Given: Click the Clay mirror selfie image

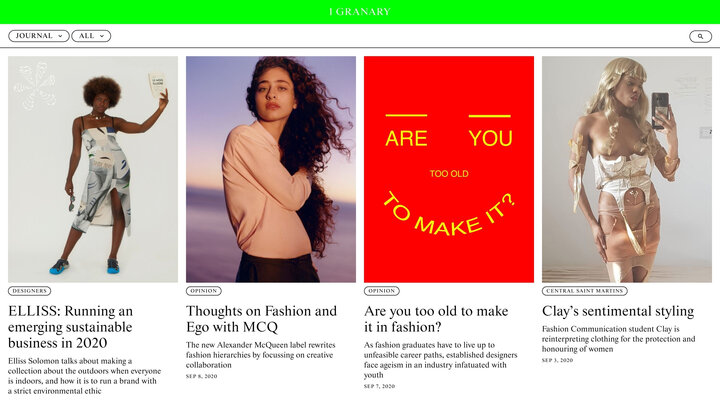Looking at the screenshot, I should click(627, 169).
